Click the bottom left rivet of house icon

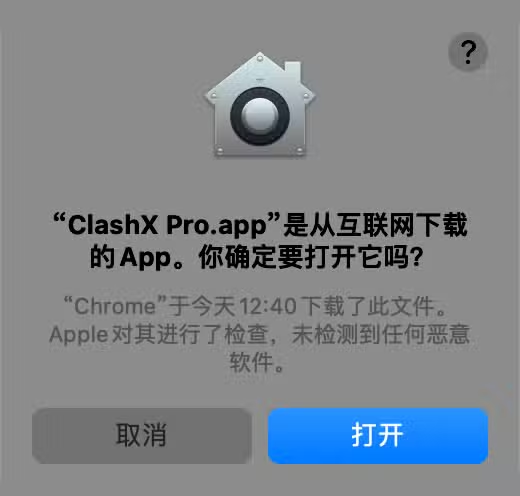[x=220, y=151]
